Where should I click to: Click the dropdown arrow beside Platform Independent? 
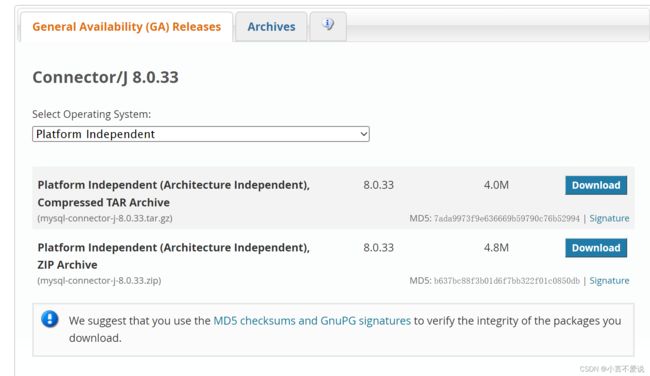click(x=363, y=134)
